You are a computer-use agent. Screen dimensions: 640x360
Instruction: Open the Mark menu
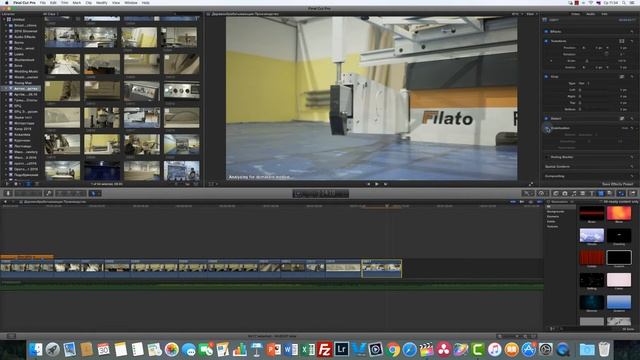pos(76,3)
